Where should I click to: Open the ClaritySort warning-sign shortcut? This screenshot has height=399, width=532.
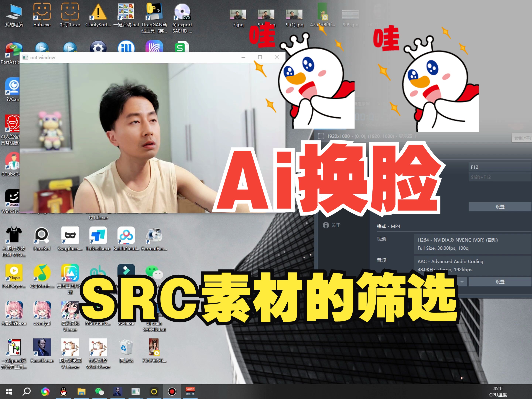(98, 15)
